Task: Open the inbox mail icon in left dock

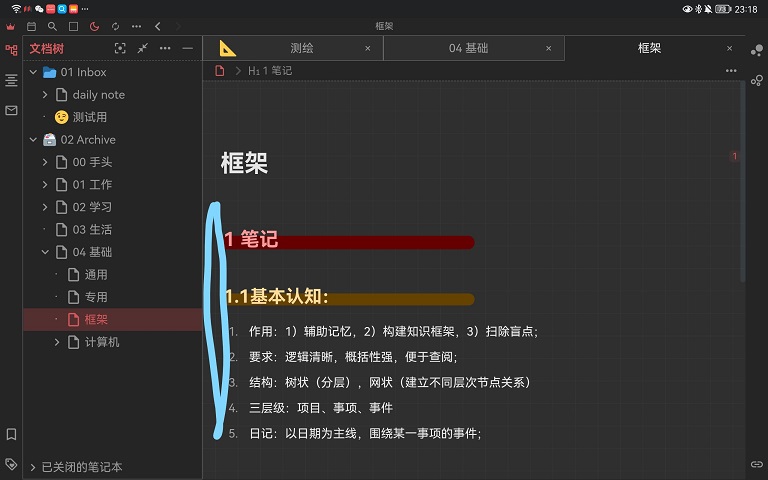Action: (11, 110)
